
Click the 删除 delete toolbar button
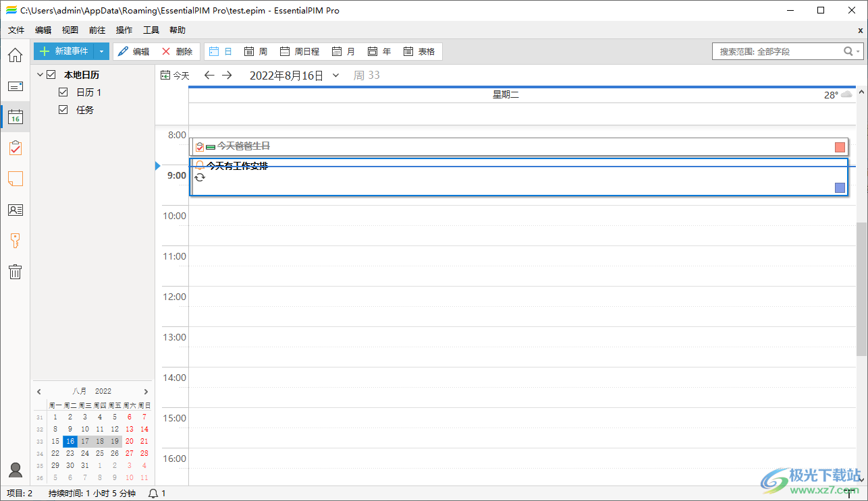pyautogui.click(x=177, y=51)
